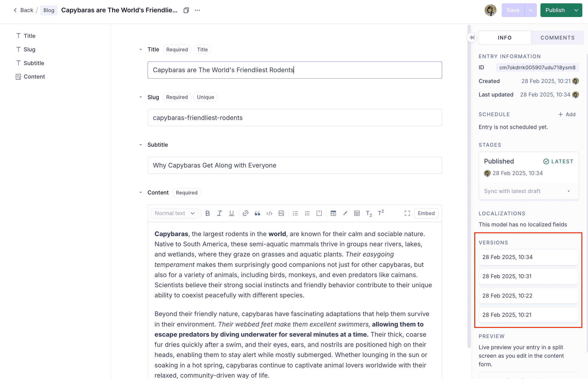Viewport: 588px width, 379px height.
Task: Open the Normal text style dropdown
Action: click(x=175, y=213)
